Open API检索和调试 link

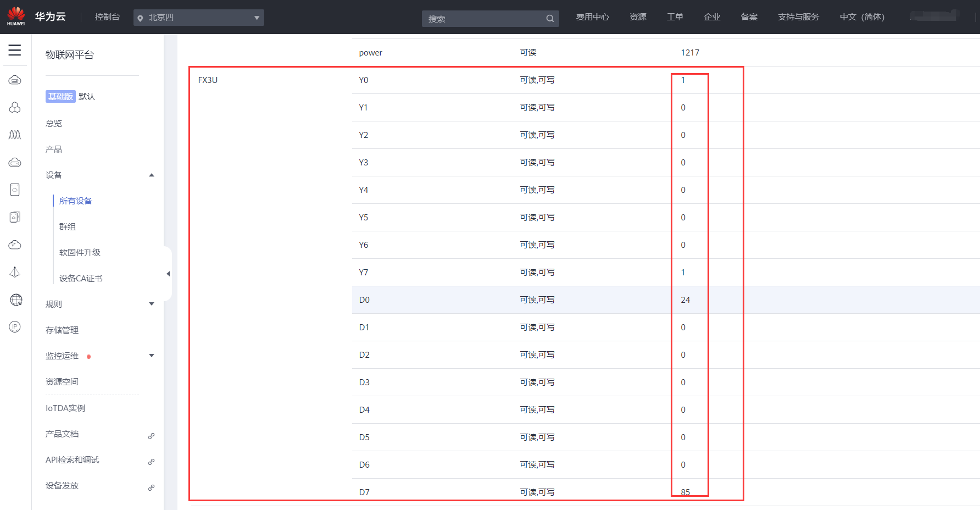point(73,460)
